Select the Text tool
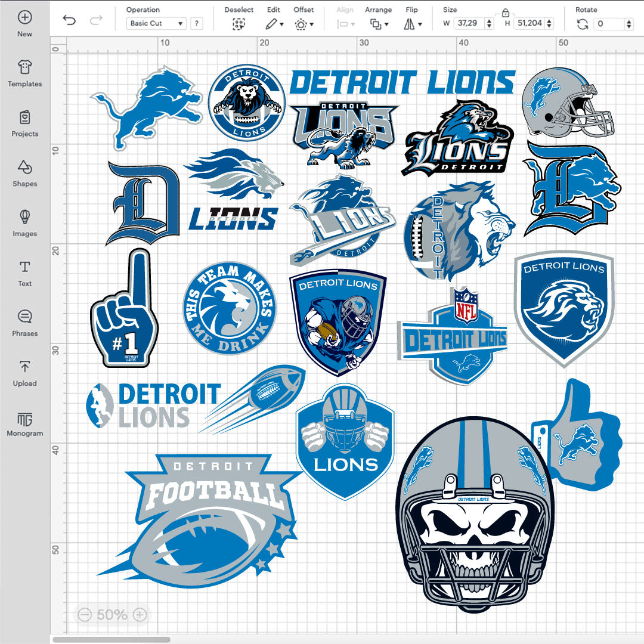Screen dimensions: 644x644 24,267
